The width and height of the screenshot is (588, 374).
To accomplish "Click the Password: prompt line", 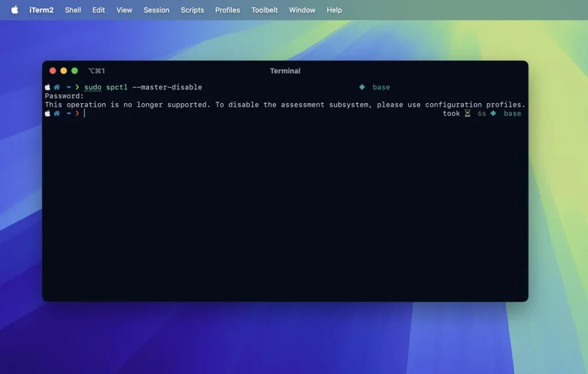I will point(64,96).
